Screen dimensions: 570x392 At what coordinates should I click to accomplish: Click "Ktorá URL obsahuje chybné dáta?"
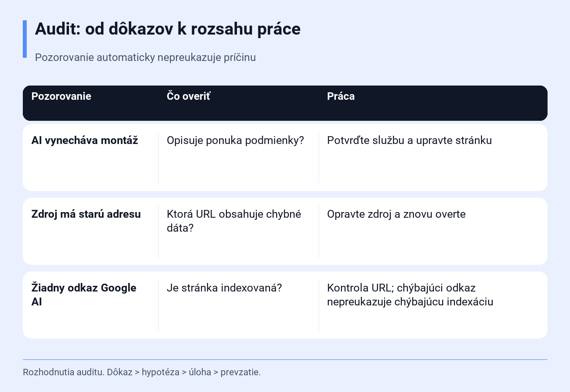point(234,221)
